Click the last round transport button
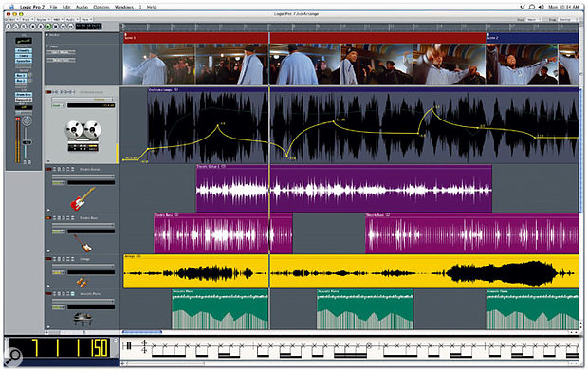Viewport: 588px width, 370px height. [70, 27]
